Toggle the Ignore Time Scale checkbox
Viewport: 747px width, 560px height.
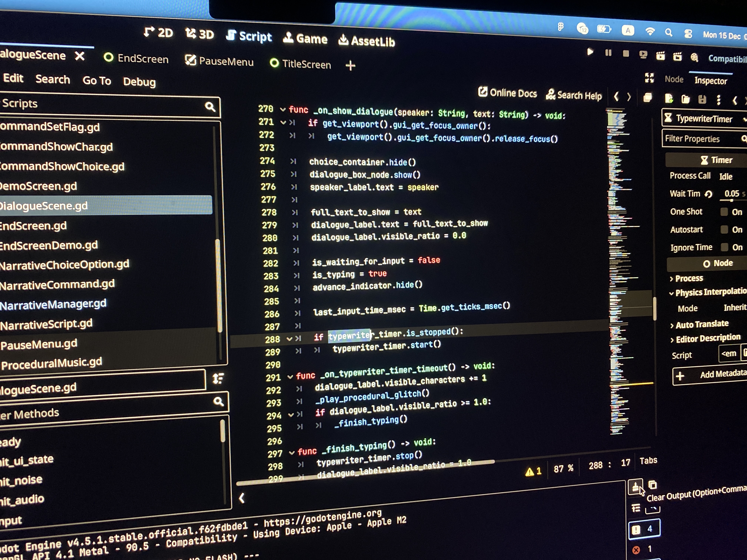724,247
